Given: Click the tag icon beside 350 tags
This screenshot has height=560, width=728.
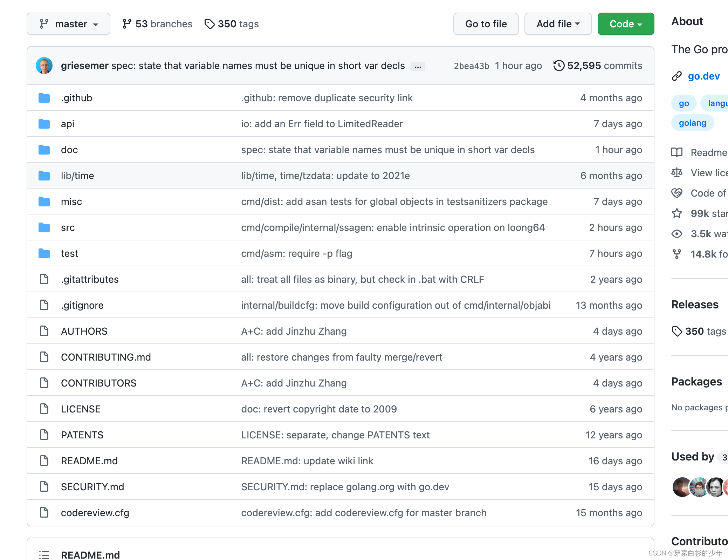Looking at the screenshot, I should (x=210, y=24).
